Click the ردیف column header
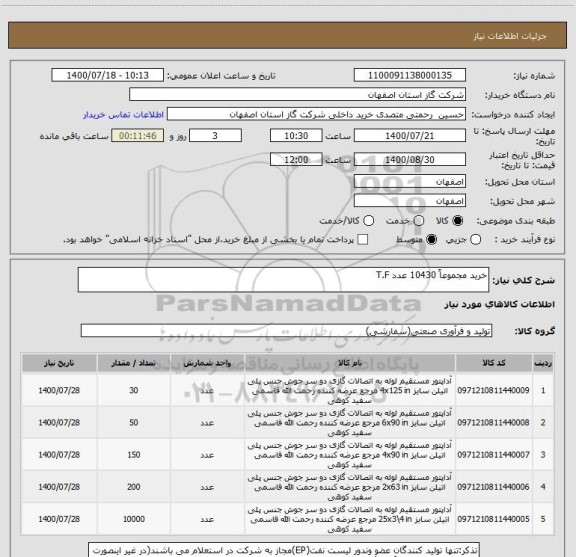The image size is (576, 557). click(x=543, y=363)
